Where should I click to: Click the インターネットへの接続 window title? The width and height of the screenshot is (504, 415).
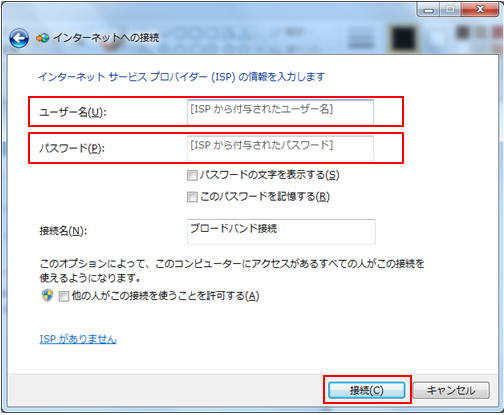pyautogui.click(x=106, y=38)
